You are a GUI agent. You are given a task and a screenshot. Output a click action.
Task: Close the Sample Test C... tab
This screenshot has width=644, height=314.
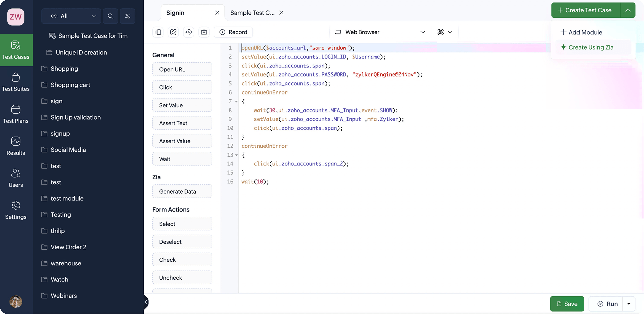click(x=281, y=13)
